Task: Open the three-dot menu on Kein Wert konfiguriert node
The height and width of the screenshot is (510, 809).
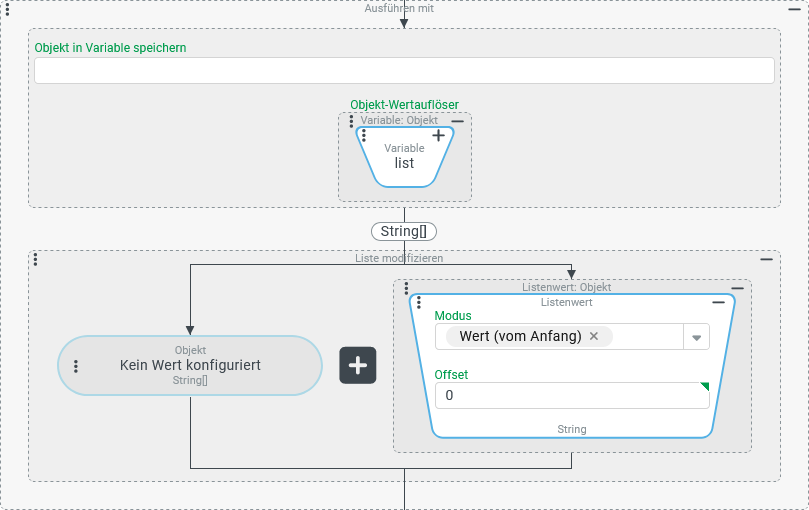Action: [x=75, y=366]
